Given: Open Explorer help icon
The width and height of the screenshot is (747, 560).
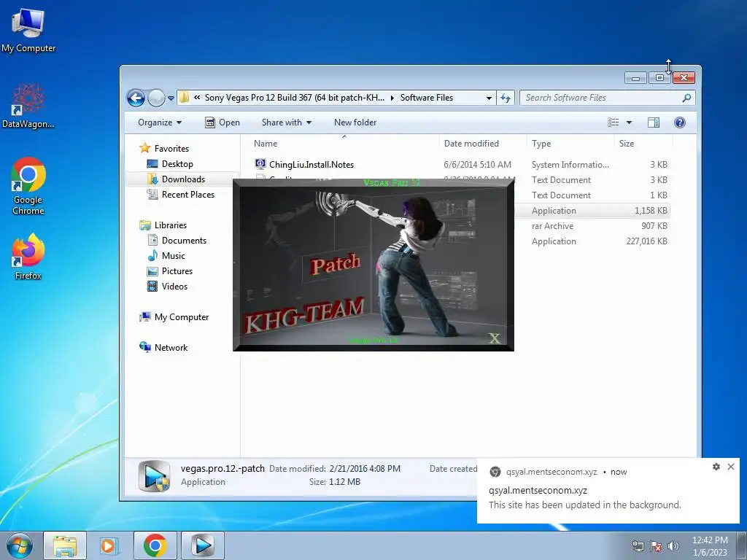Looking at the screenshot, I should pos(680,122).
